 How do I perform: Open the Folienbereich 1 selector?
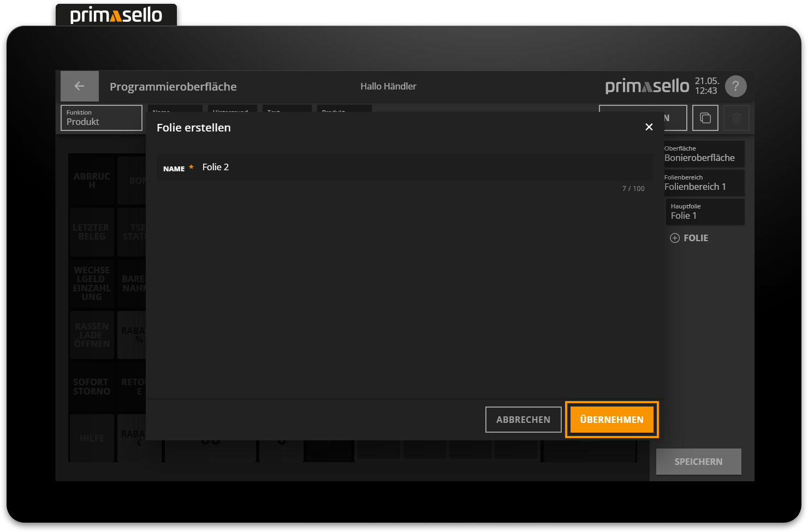(x=704, y=183)
